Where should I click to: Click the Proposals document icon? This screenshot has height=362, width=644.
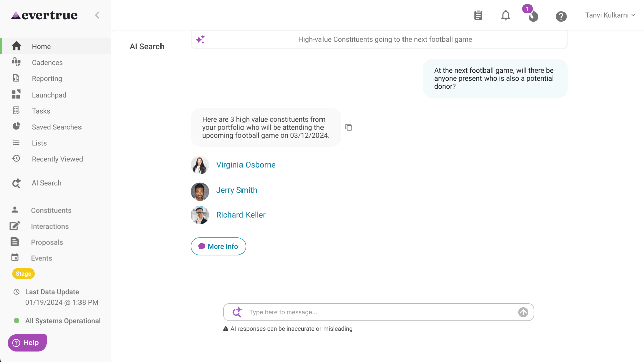point(15,242)
